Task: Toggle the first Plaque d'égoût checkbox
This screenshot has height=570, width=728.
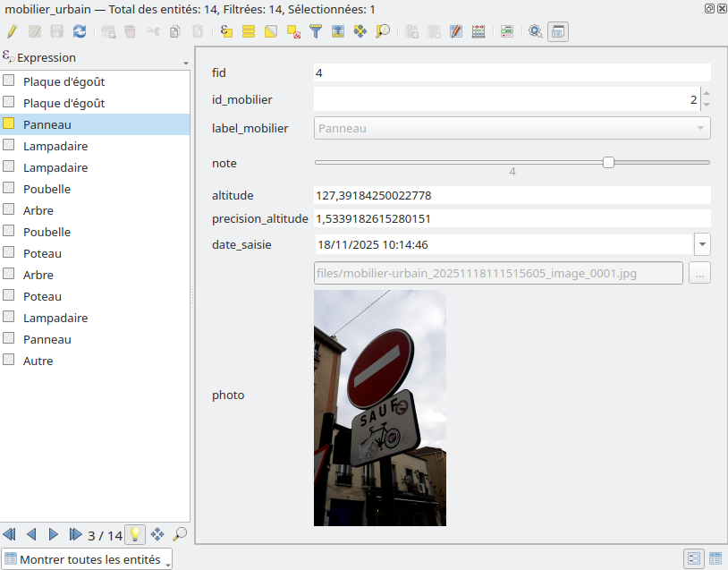Action: [9, 81]
